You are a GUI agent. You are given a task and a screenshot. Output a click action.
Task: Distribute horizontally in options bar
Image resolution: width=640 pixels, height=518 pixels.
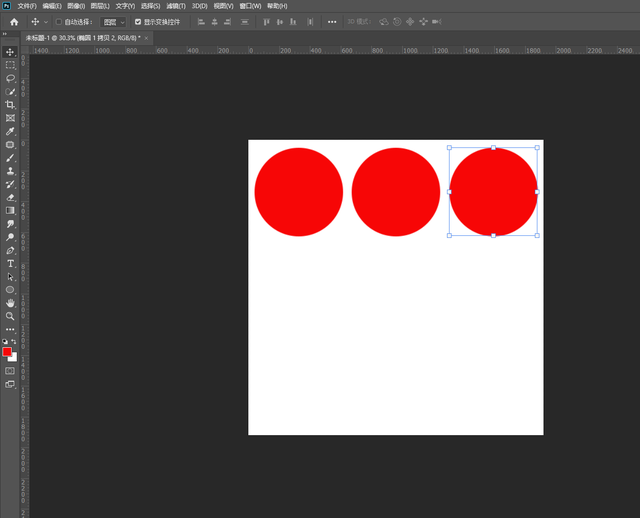click(x=310, y=22)
